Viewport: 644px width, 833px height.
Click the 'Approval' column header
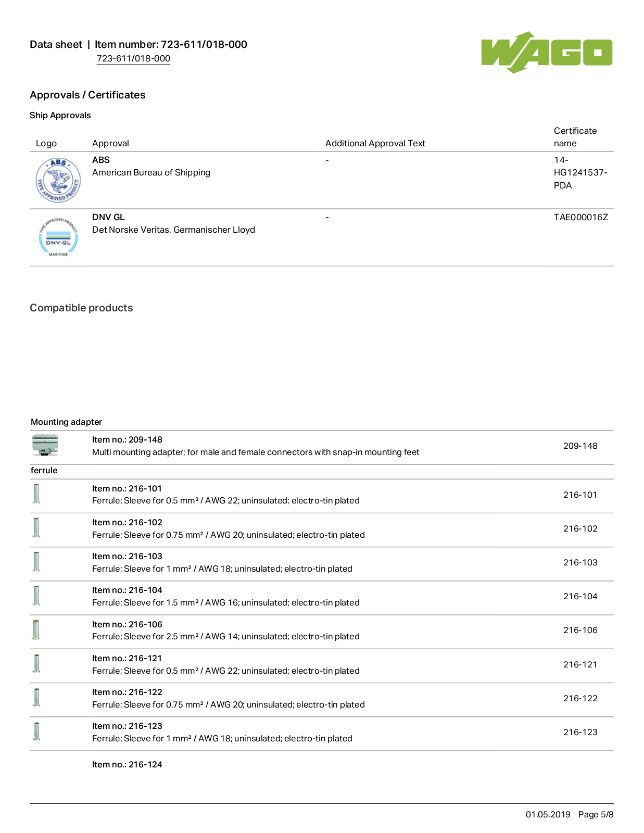(110, 143)
